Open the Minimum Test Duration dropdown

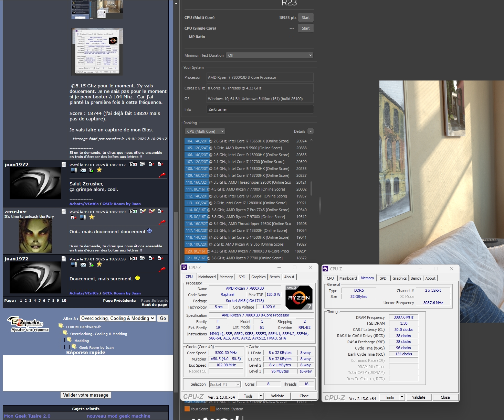point(270,55)
